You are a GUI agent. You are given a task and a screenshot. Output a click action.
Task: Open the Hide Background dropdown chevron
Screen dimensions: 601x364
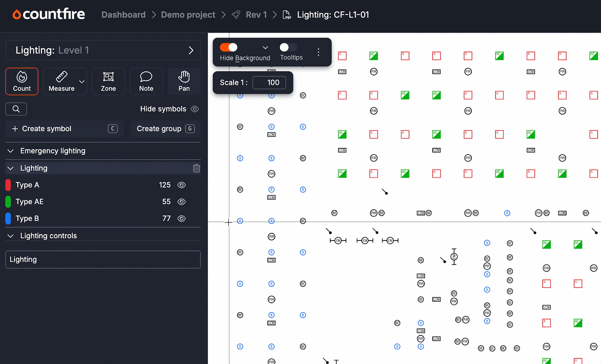pyautogui.click(x=265, y=48)
